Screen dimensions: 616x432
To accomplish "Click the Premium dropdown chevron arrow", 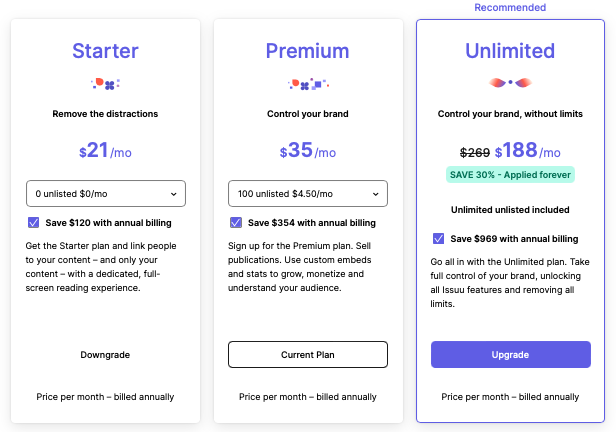I will coord(376,194).
